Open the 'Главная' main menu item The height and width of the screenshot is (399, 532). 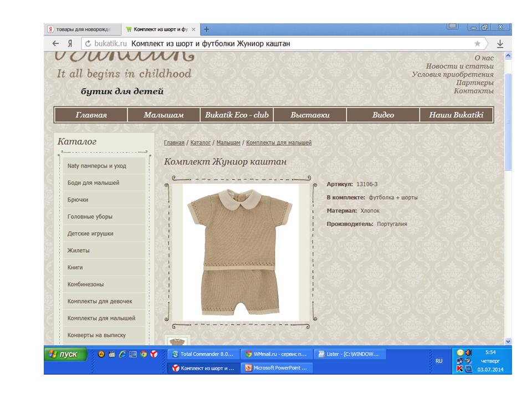pos(91,115)
